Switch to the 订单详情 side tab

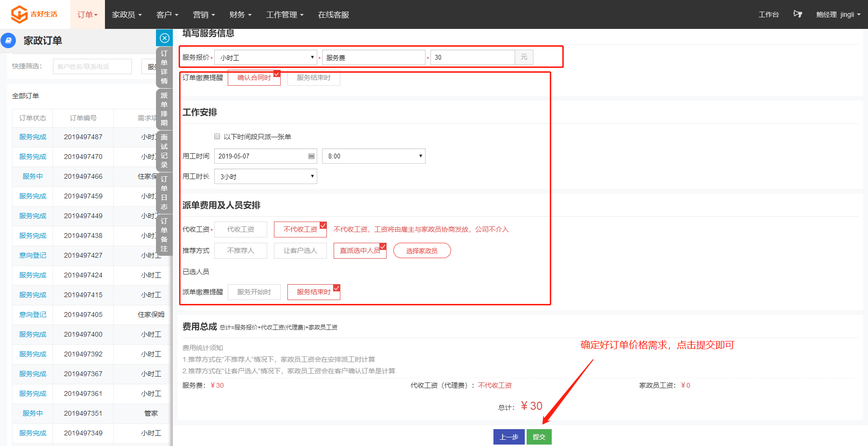164,67
